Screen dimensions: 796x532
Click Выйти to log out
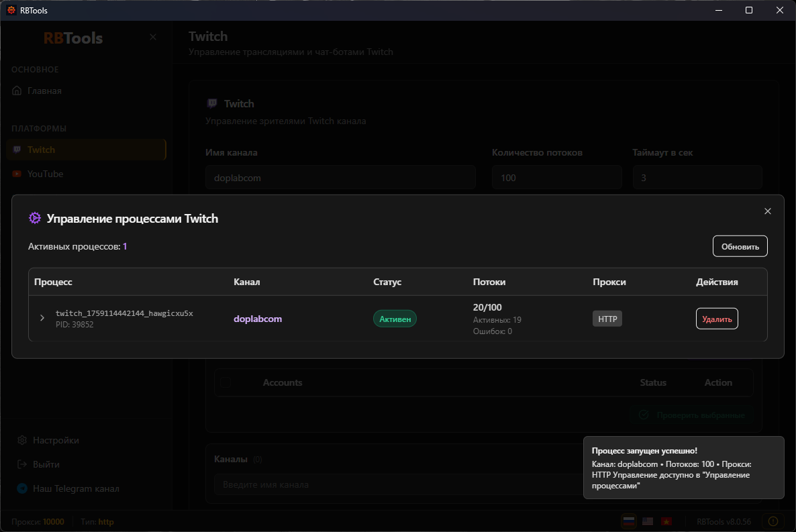[46, 464]
